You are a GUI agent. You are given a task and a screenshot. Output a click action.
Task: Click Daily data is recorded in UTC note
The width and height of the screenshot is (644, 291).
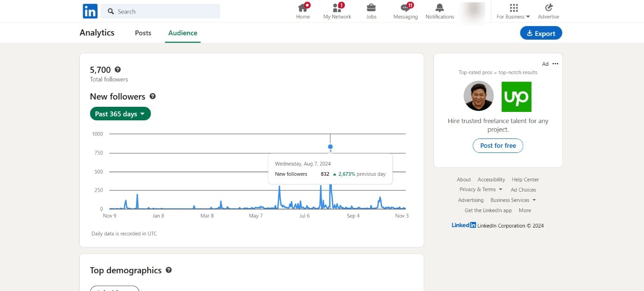[124, 234]
